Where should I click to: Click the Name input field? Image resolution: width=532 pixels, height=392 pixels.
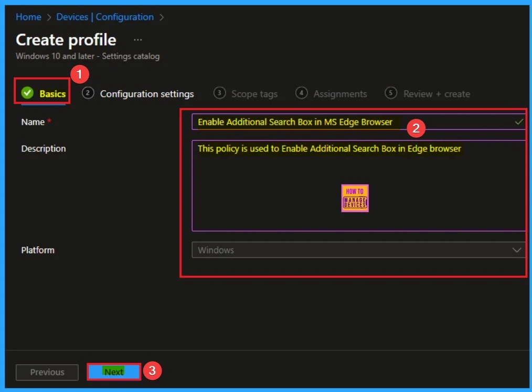tap(359, 122)
